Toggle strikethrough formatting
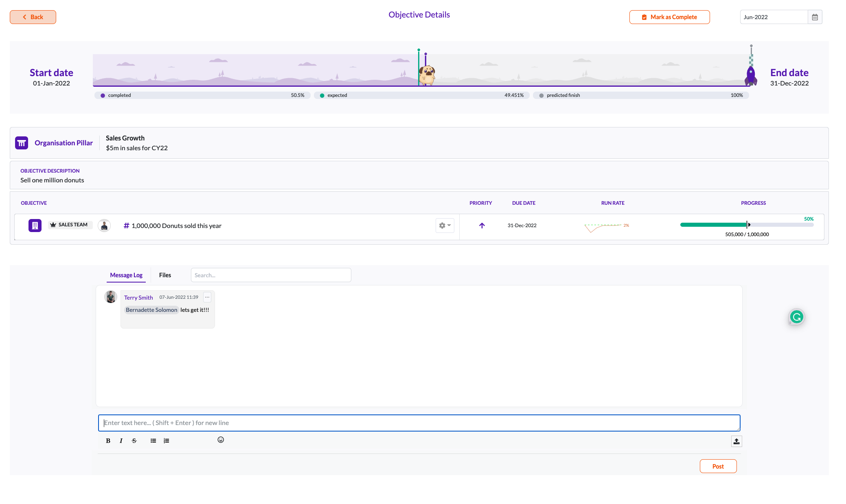 pyautogui.click(x=134, y=441)
